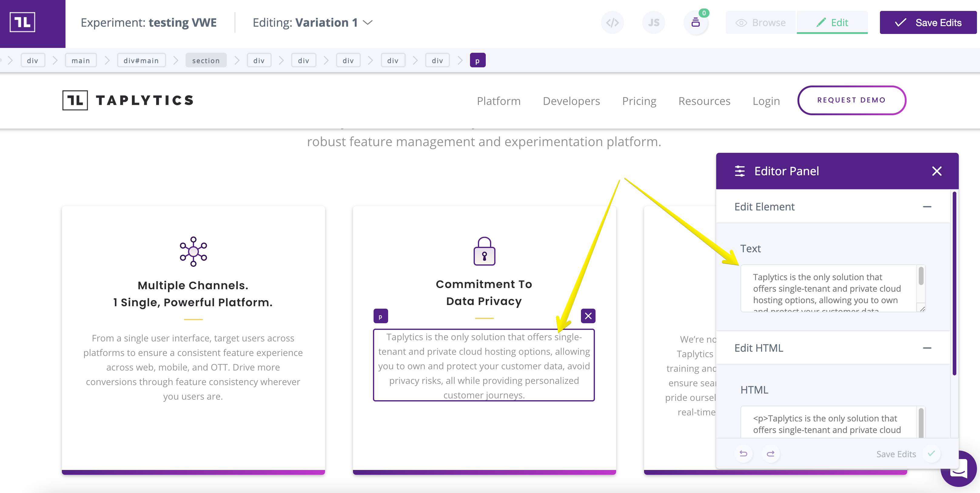Click the Taplytics site logo
980x493 pixels.
coord(128,100)
